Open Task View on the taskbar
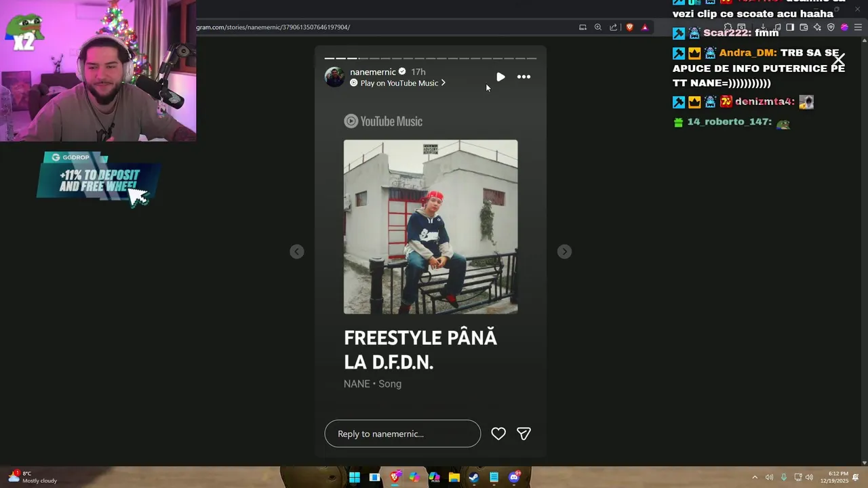 point(374,477)
